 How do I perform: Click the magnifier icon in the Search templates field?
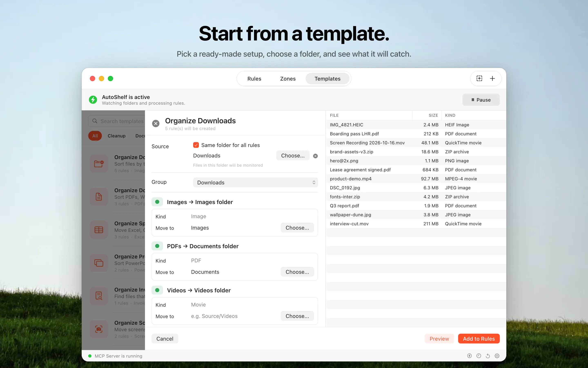click(95, 121)
